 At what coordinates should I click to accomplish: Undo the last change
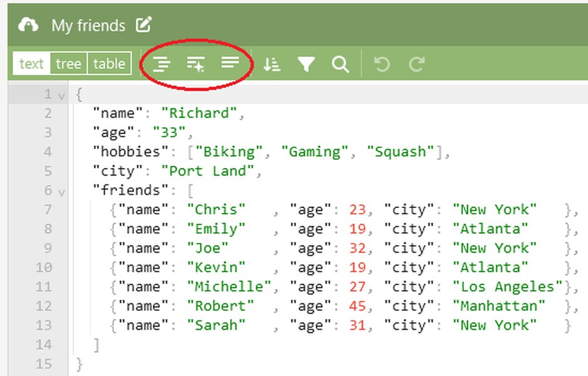pyautogui.click(x=382, y=64)
